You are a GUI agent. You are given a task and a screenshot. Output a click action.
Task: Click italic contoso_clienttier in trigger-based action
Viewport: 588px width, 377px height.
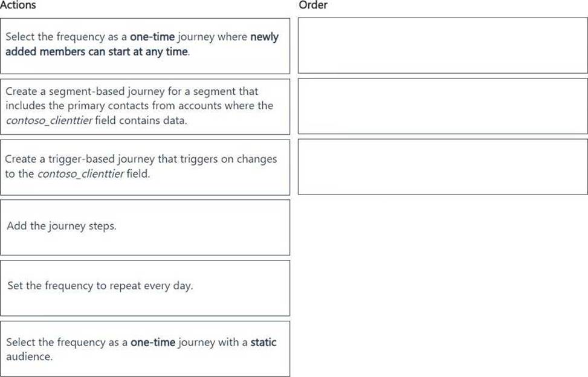80,174
